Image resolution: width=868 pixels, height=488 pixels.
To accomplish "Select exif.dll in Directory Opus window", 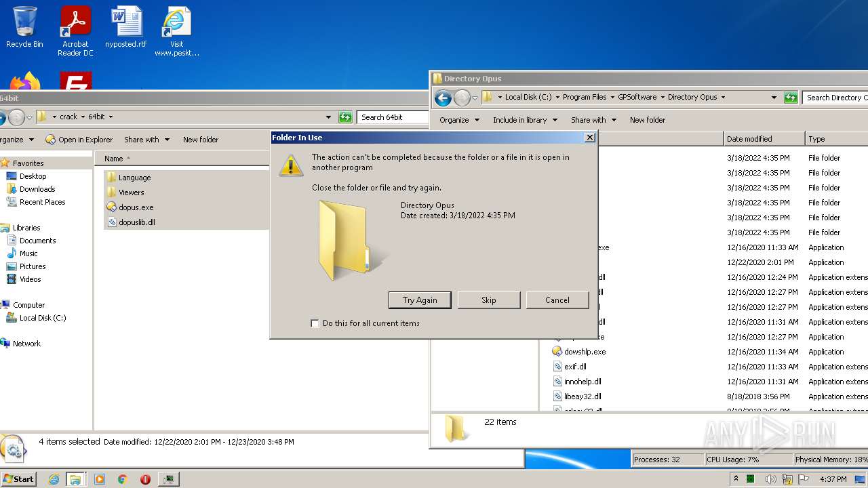I will [x=570, y=367].
